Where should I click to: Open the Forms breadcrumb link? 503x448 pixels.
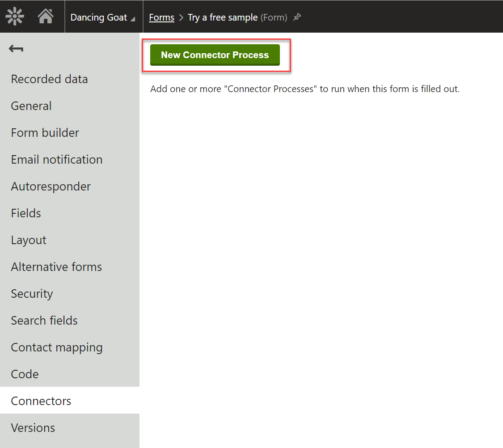pos(161,17)
